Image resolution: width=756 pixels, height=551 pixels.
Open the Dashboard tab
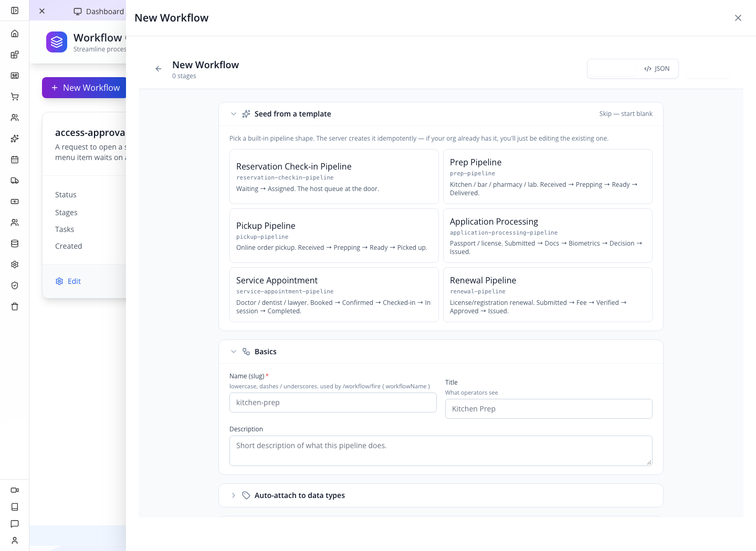click(99, 12)
